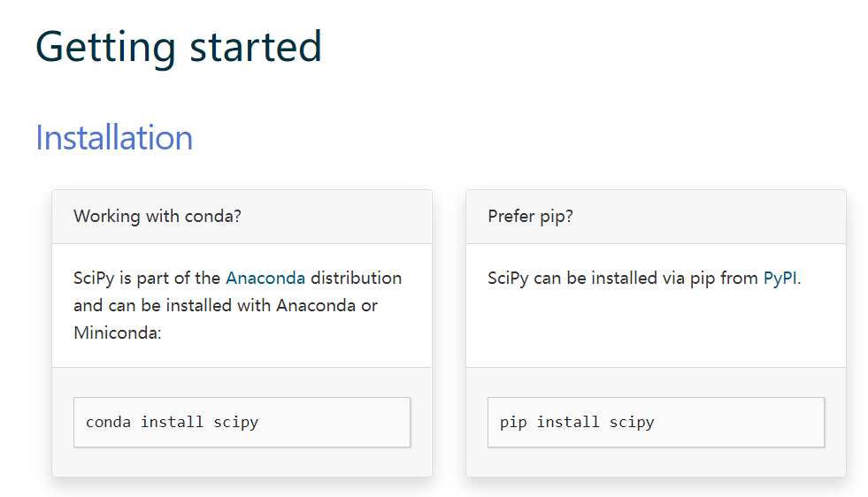The image size is (868, 497).
Task: Open the Anaconda distribution link
Action: tap(265, 278)
